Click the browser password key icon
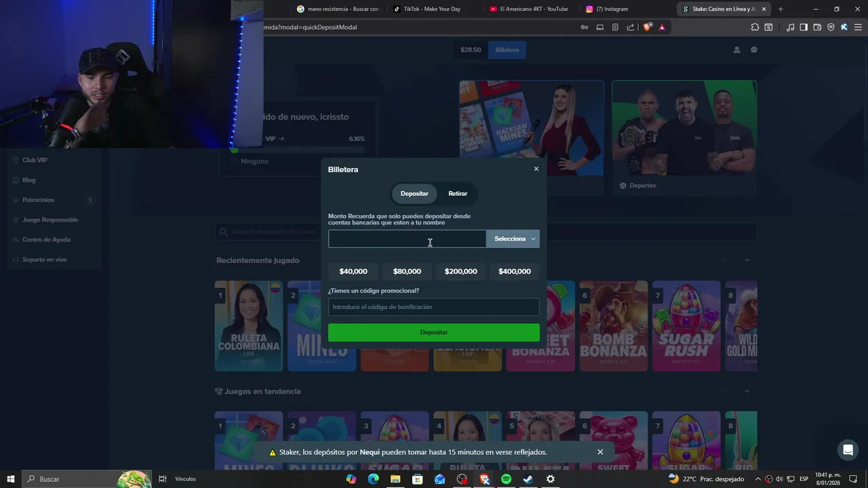The width and height of the screenshot is (868, 488). 584,27
